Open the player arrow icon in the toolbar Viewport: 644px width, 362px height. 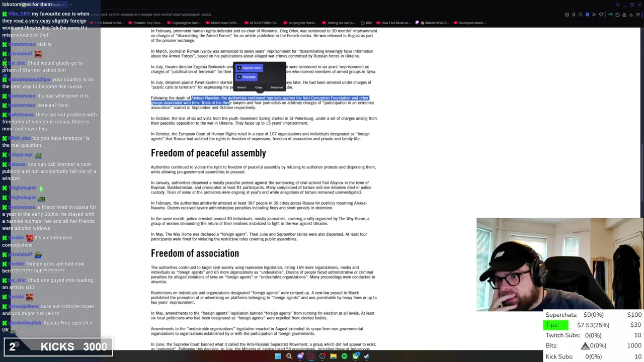(594, 15)
